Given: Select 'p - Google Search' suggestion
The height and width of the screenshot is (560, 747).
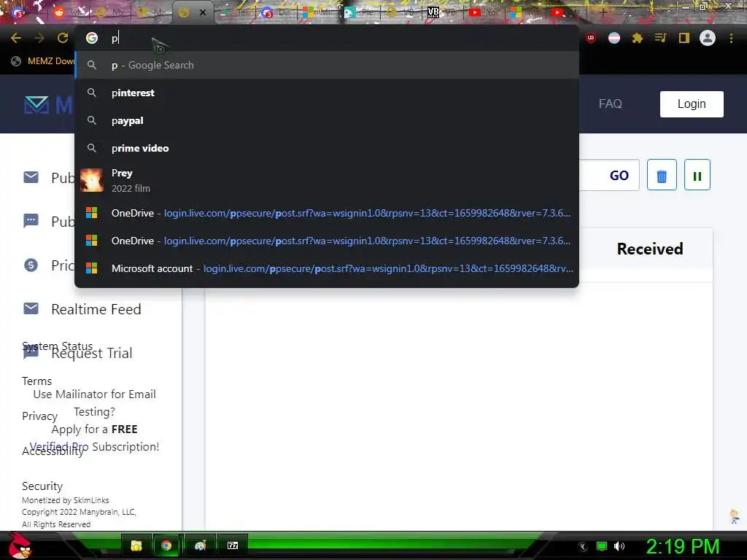Looking at the screenshot, I should click(x=327, y=65).
